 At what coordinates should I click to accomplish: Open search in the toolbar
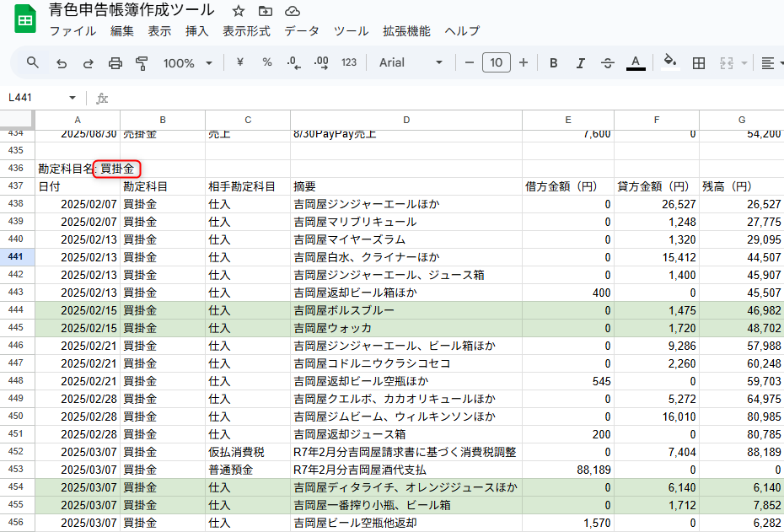pos(34,62)
